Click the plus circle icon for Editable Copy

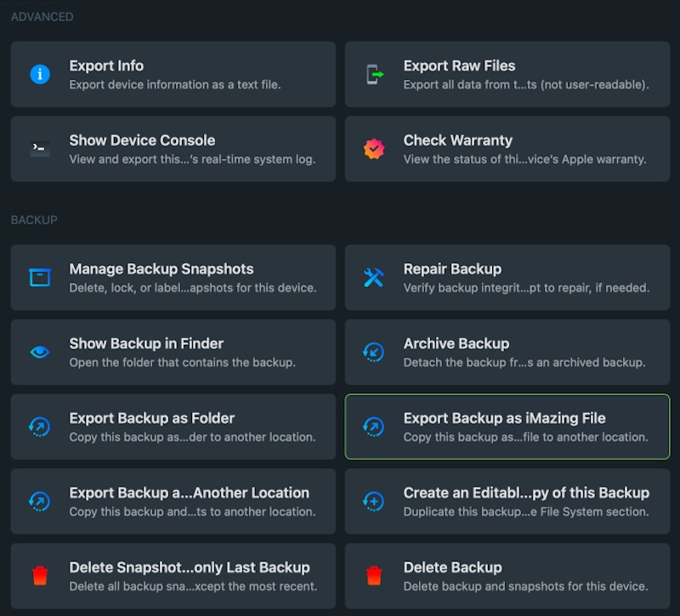click(x=373, y=501)
